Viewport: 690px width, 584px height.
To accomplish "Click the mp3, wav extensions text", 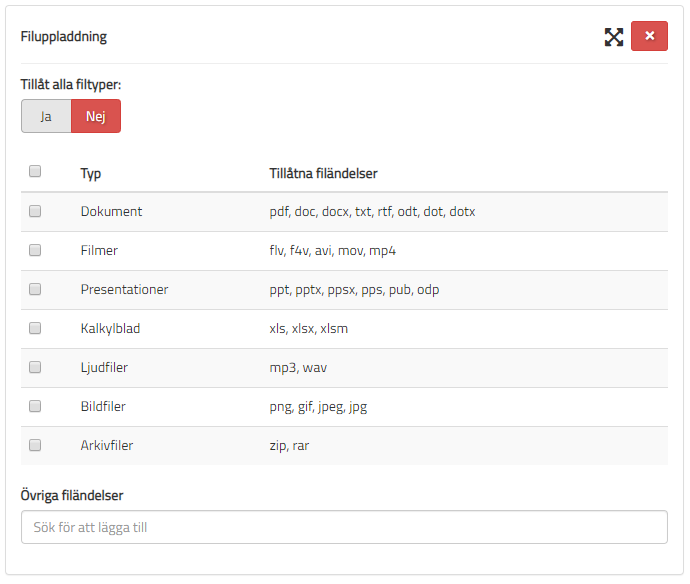I will click(x=298, y=368).
